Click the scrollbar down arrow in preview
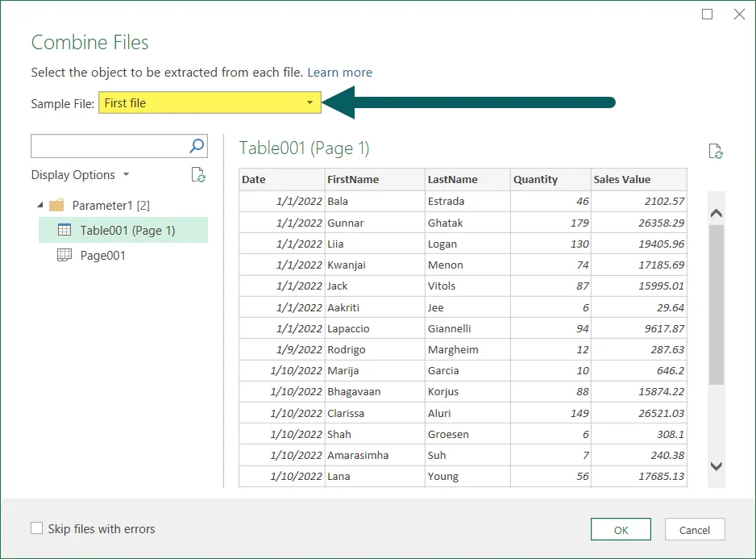756x559 pixels. coord(716,466)
